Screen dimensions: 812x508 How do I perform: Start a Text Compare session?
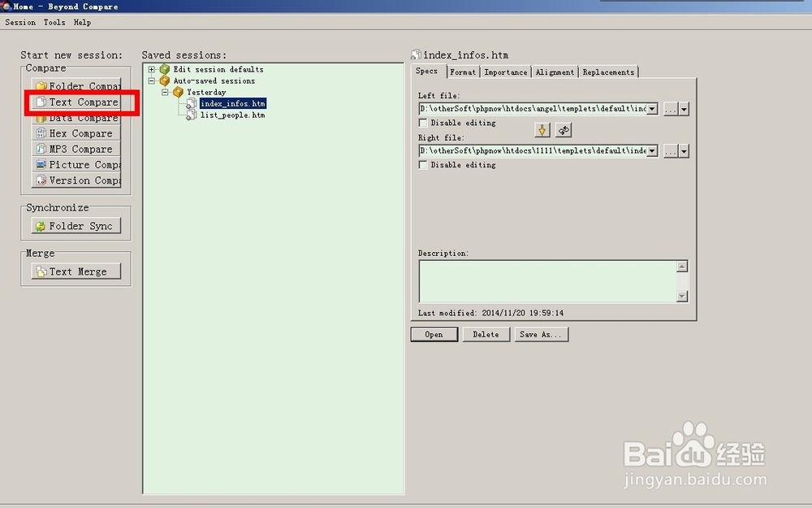(x=76, y=102)
